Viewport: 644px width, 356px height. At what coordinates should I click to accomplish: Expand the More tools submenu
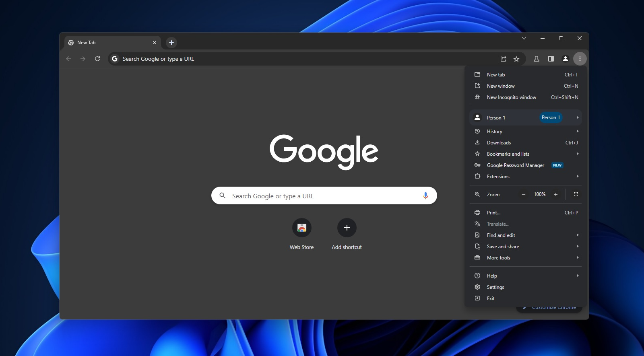point(526,258)
